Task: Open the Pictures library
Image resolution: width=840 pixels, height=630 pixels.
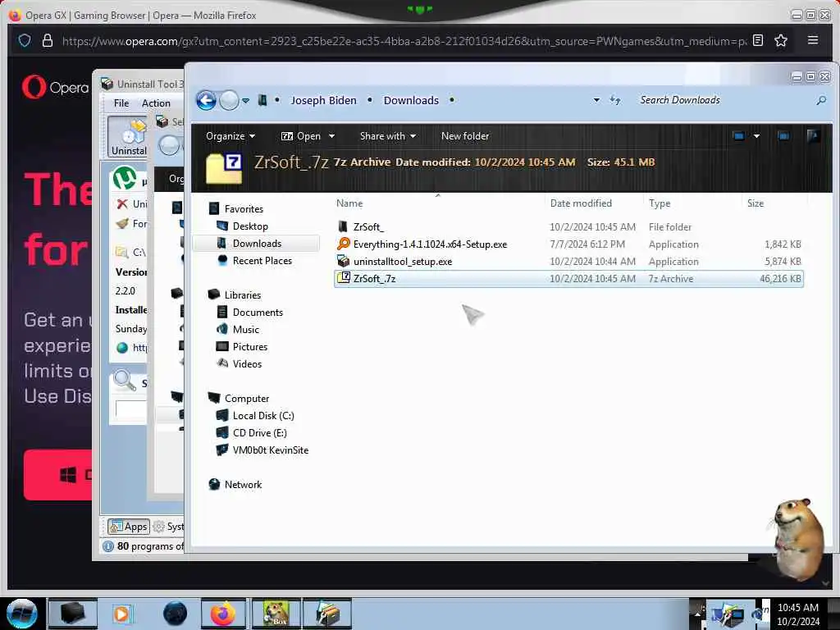Action: click(249, 347)
